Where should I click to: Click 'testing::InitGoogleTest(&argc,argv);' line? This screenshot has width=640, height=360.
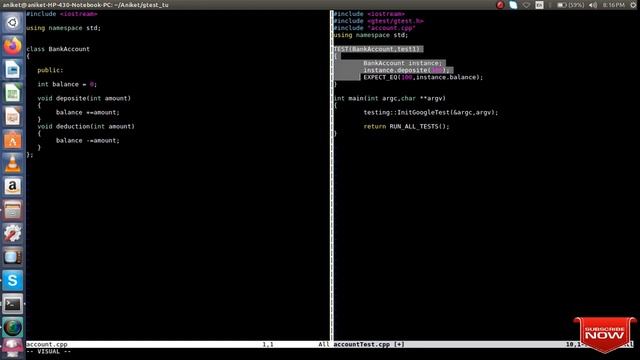pyautogui.click(x=431, y=112)
